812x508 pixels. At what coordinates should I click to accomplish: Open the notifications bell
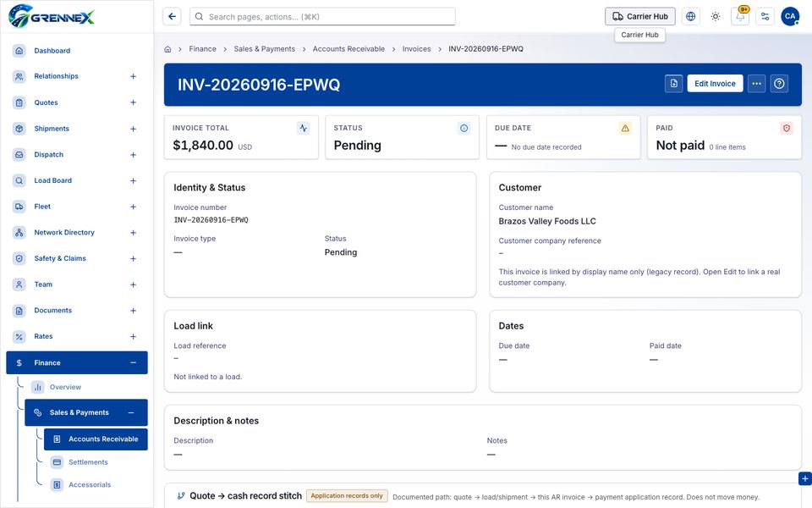tap(740, 17)
